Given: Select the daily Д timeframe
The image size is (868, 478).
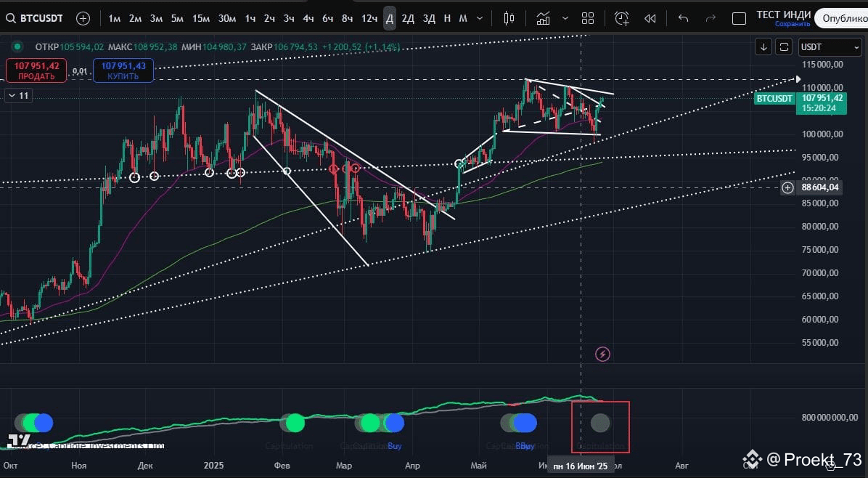Looking at the screenshot, I should (x=390, y=19).
